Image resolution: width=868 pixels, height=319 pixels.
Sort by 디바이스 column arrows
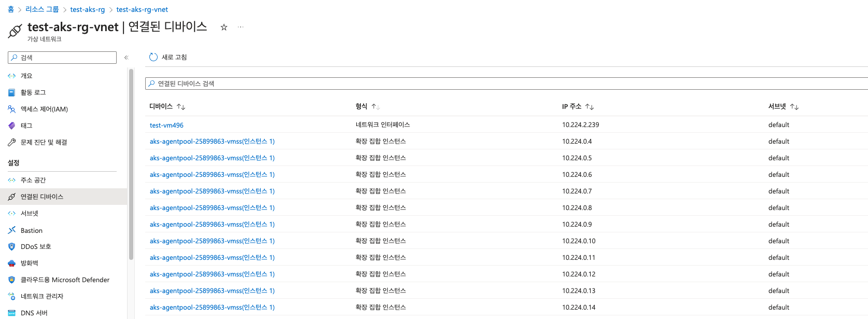click(x=181, y=107)
